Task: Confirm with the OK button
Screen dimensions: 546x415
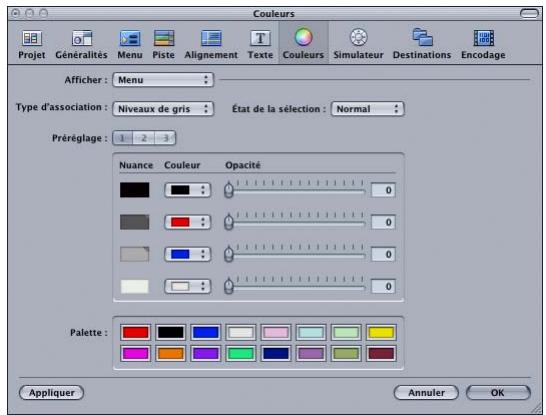Action: pos(498,392)
